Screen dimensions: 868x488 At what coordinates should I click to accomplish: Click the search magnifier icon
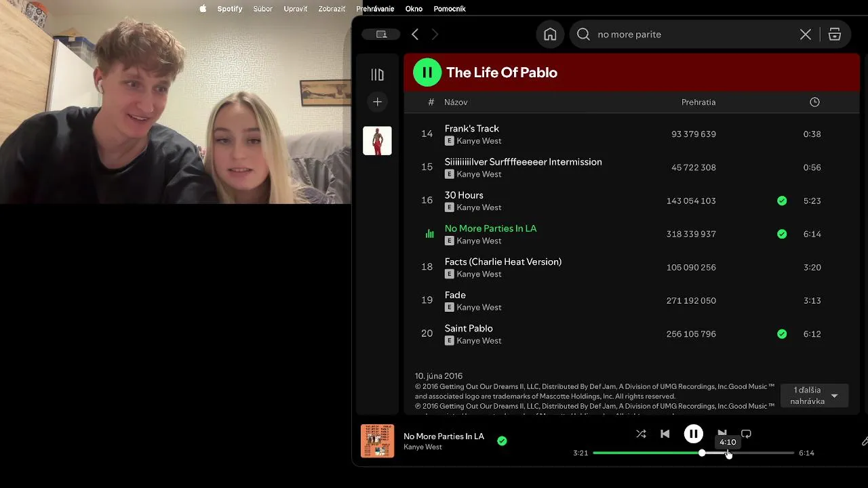point(583,35)
